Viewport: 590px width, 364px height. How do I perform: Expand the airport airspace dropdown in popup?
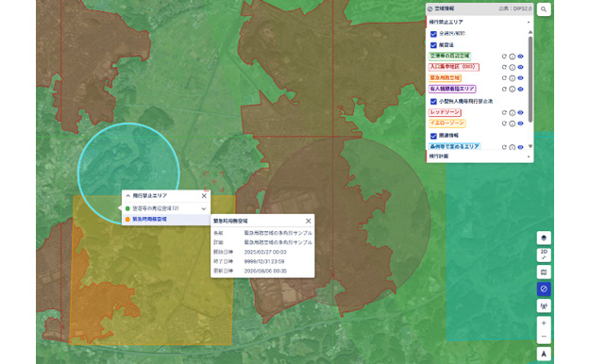pyautogui.click(x=204, y=208)
